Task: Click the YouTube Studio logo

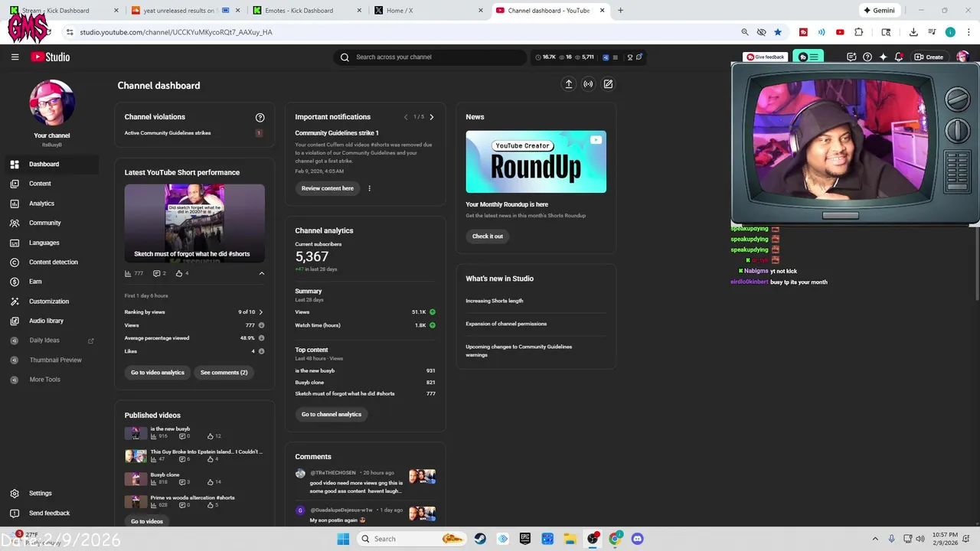Action: 51,57
